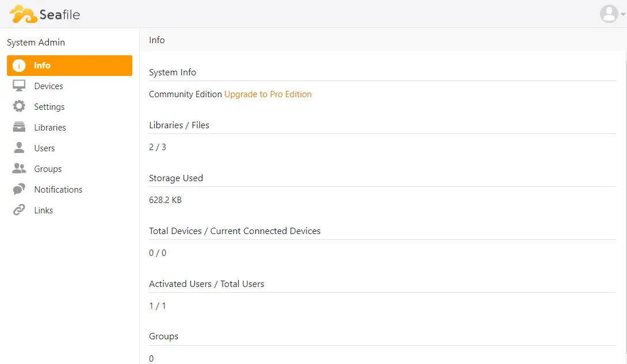
Task: Click the Notifications speech bubble icon
Action: 19,190
